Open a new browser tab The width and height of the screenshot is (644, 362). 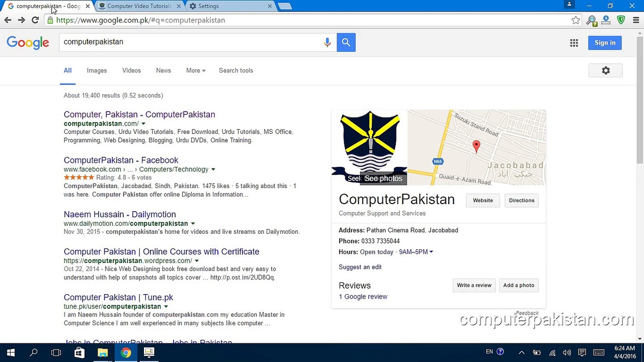(284, 6)
